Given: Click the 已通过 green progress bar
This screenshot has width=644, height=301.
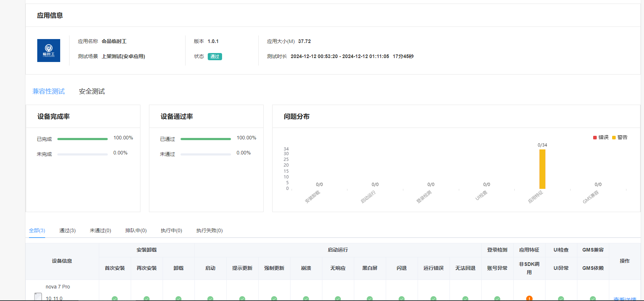Looking at the screenshot, I should pyautogui.click(x=206, y=139).
